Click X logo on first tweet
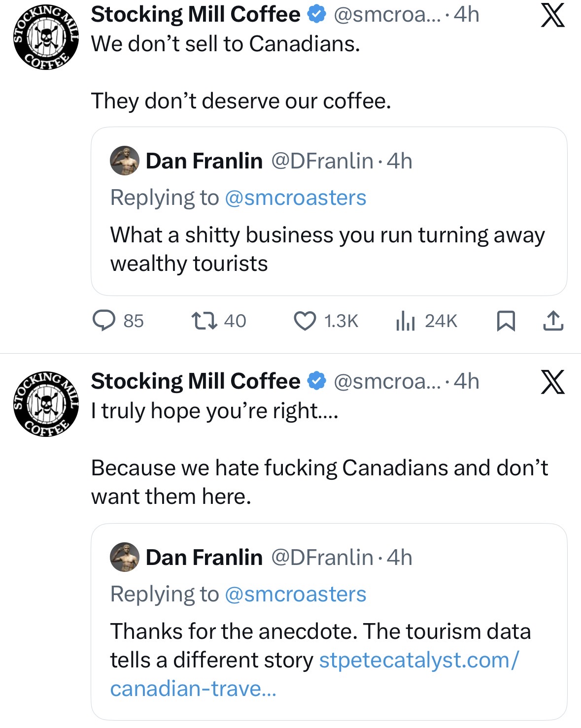 point(553,15)
